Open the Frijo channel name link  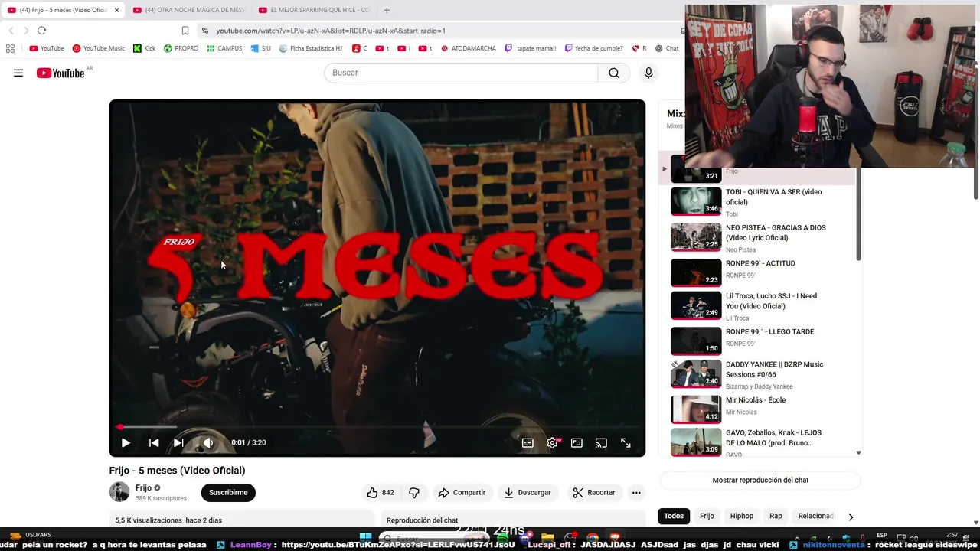143,487
